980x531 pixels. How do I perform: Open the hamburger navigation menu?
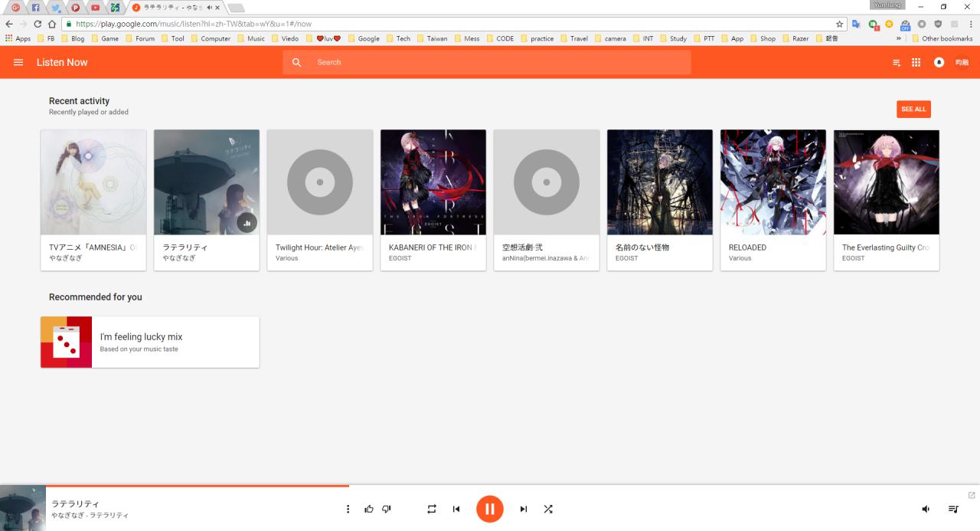coord(18,62)
